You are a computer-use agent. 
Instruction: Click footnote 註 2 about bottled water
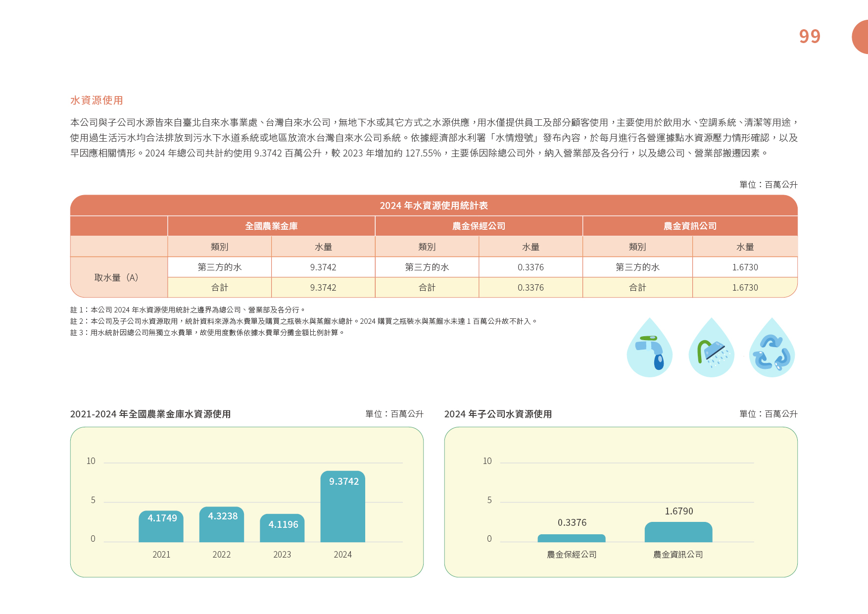point(304,321)
